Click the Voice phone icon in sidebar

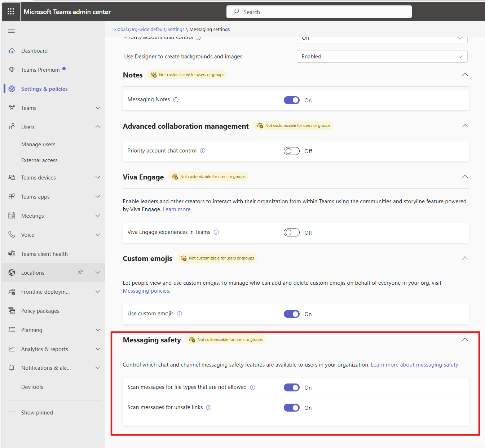12,235
